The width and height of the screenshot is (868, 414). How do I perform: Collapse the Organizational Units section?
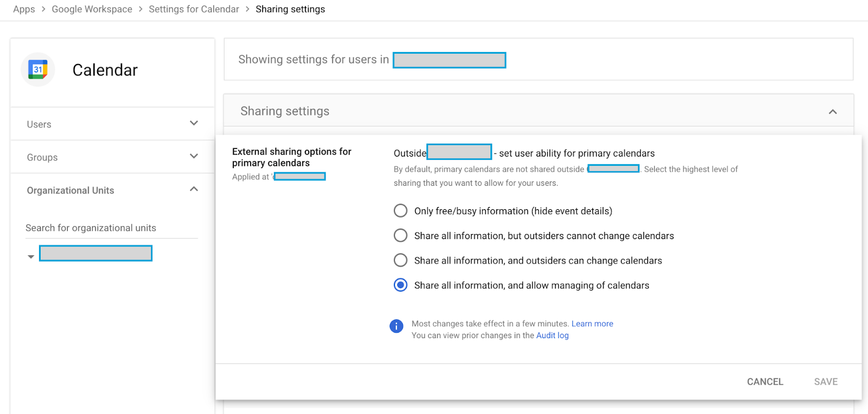point(194,190)
